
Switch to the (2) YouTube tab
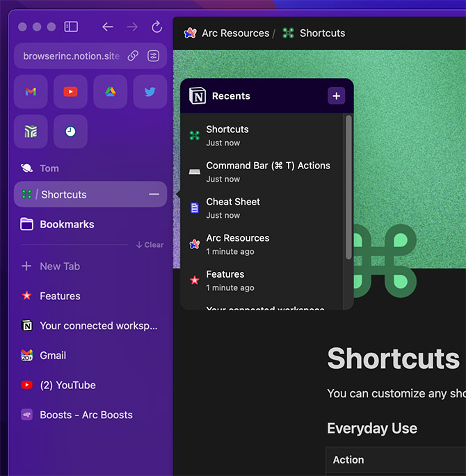(90, 386)
